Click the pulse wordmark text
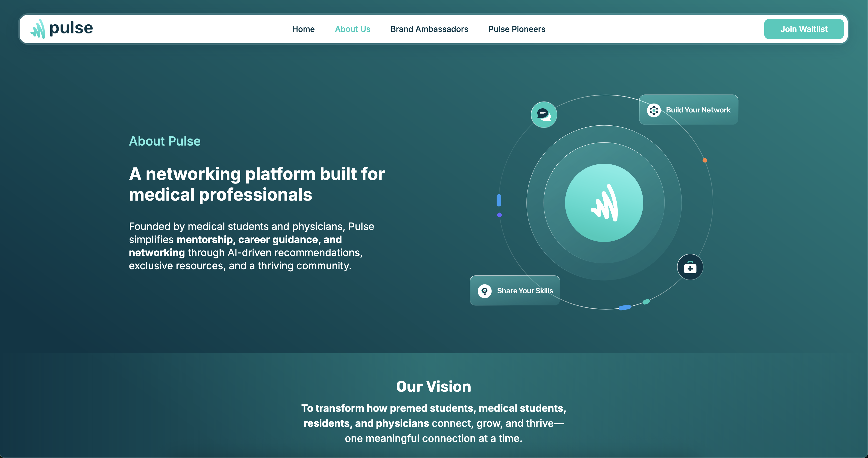 pos(71,28)
